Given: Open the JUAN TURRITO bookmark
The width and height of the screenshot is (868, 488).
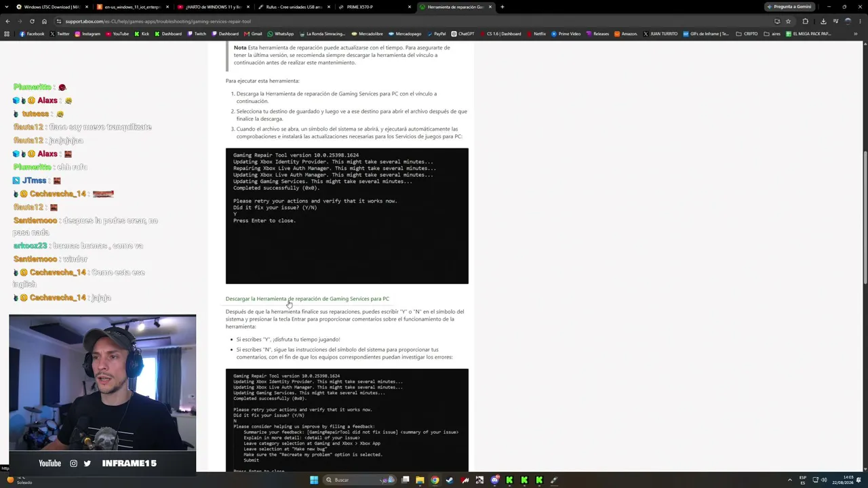Looking at the screenshot, I should [x=660, y=34].
